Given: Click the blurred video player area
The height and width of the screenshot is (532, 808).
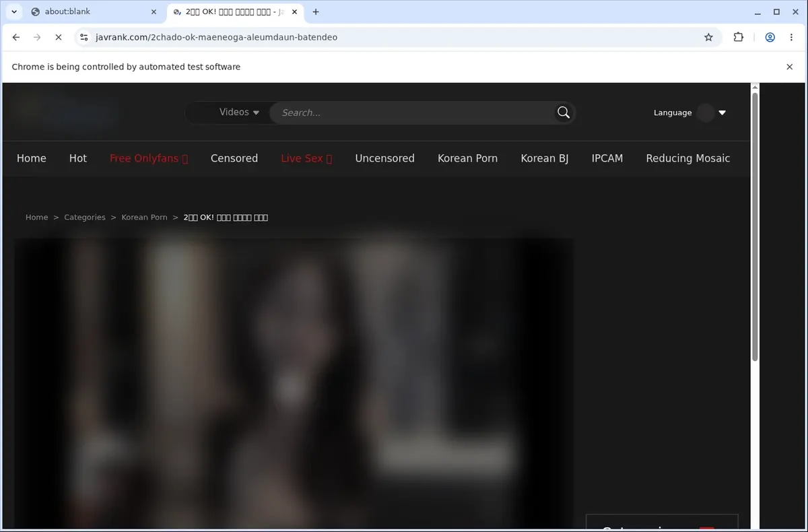Looking at the screenshot, I should [294, 383].
